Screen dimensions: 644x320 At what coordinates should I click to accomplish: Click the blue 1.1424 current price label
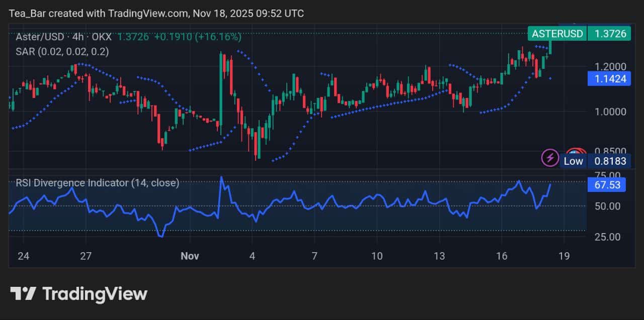(609, 79)
